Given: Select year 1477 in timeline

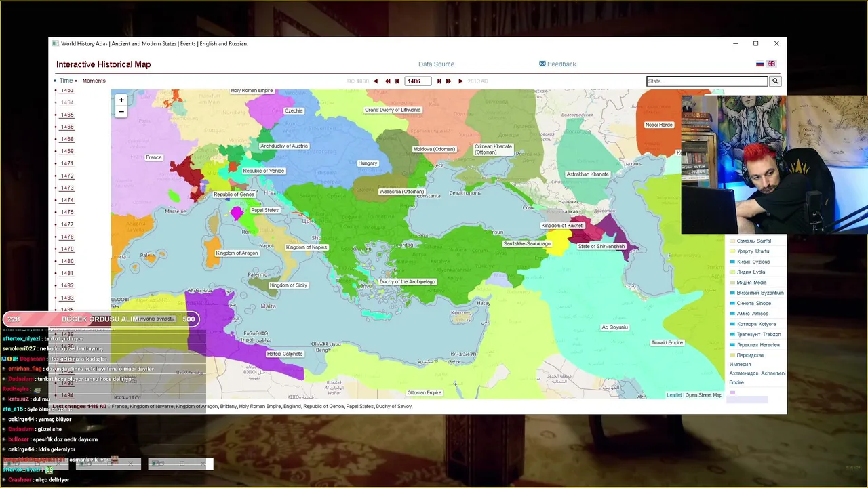Looking at the screenshot, I should (x=67, y=225).
